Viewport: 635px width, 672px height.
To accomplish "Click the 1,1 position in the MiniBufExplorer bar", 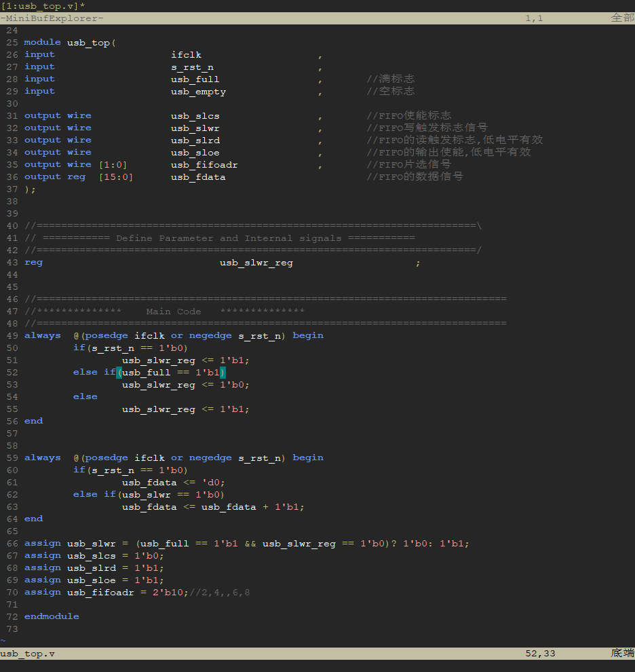I will [x=534, y=18].
